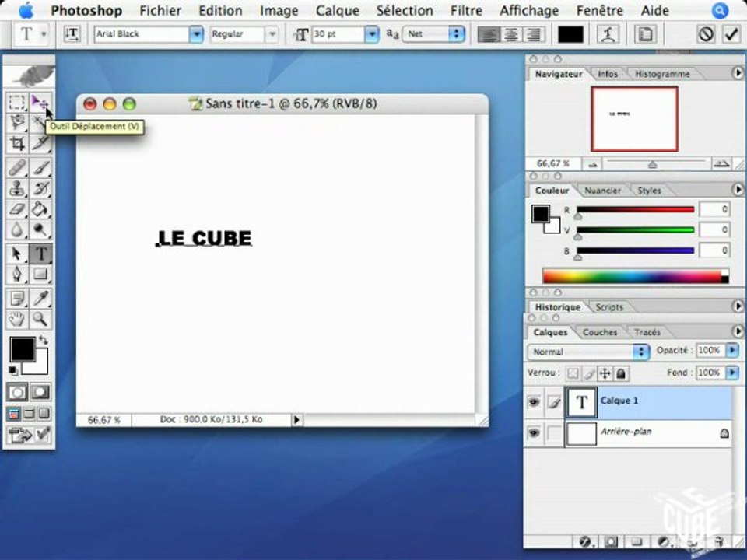Screen dimensions: 747x560
Task: Select the Rectangular Marquee tool
Action: [x=17, y=102]
